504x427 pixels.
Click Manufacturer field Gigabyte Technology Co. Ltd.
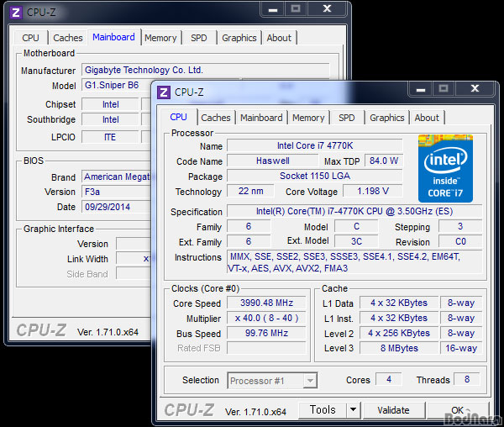click(206, 70)
